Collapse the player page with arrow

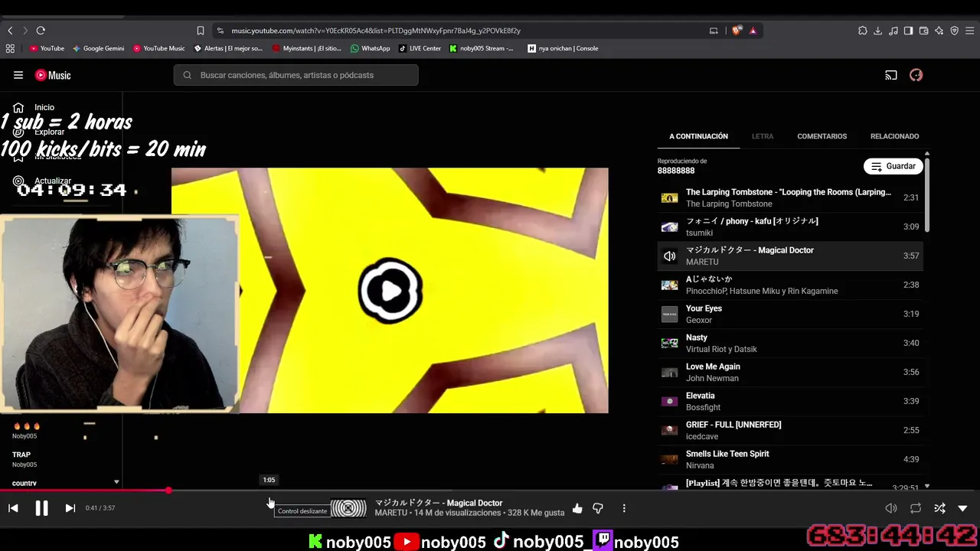[x=963, y=508]
